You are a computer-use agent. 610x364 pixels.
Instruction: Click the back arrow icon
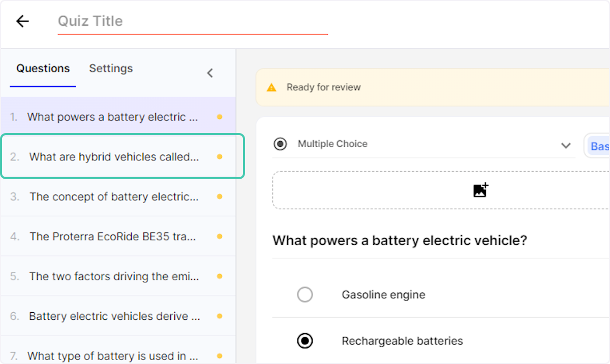coord(22,21)
